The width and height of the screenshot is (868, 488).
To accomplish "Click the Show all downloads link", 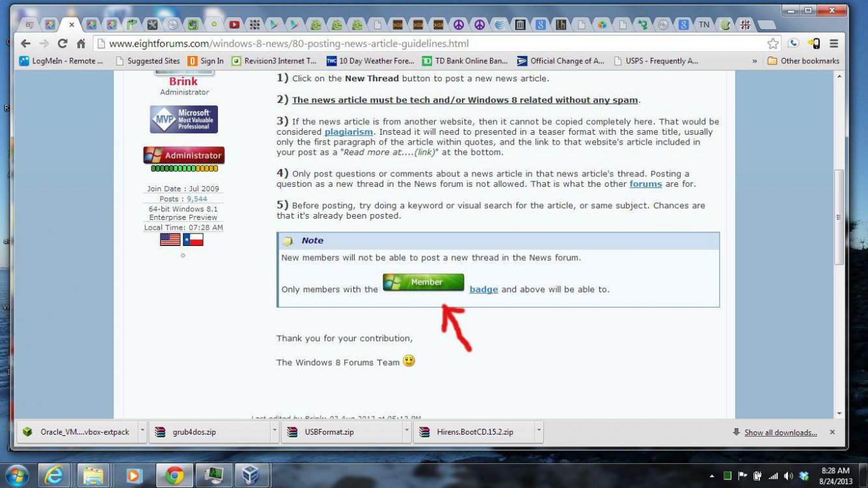I will tap(780, 432).
